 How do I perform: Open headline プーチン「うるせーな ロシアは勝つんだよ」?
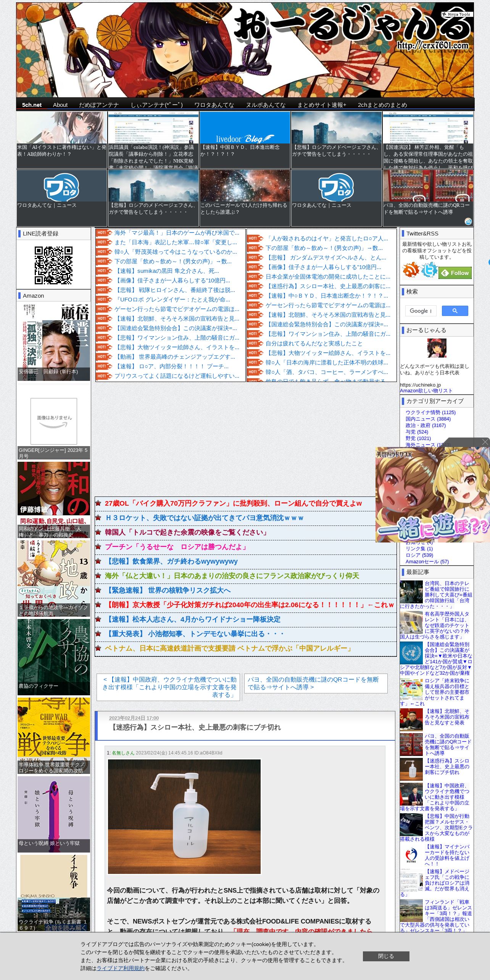tap(177, 547)
